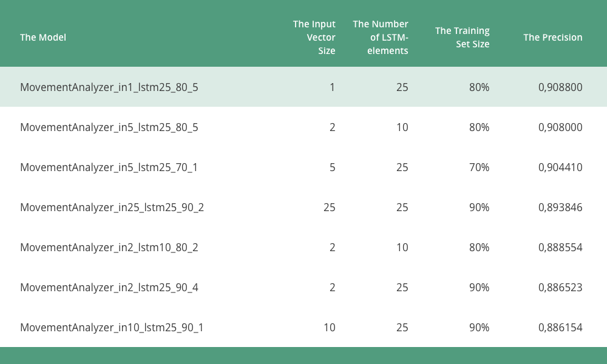The image size is (607, 364).
Task: Click "The Training Set Size" header
Action: (463, 38)
